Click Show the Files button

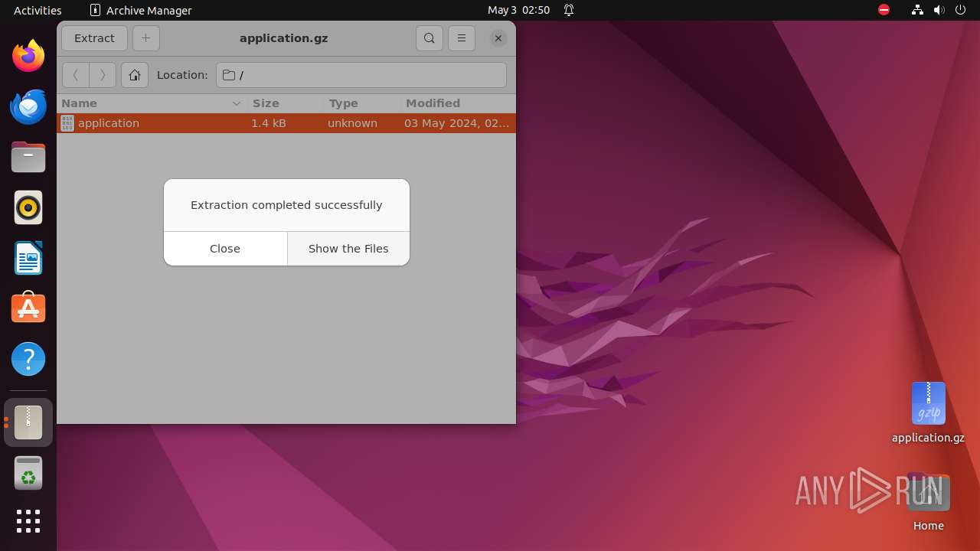[348, 249]
